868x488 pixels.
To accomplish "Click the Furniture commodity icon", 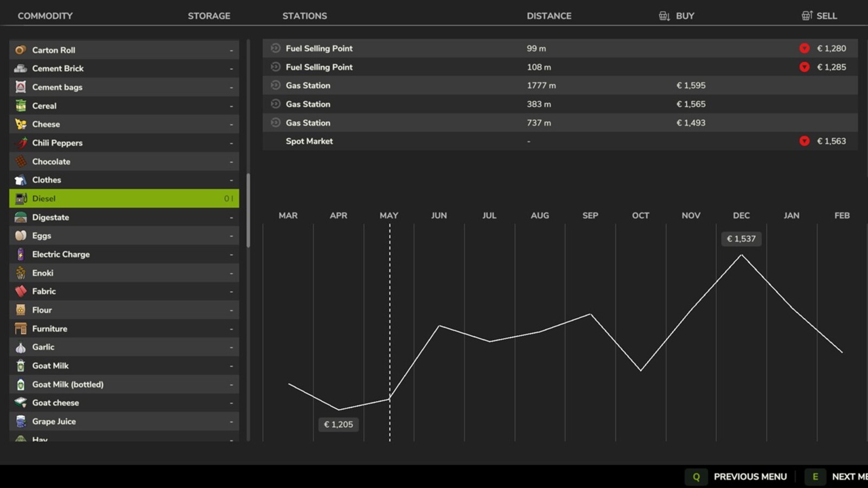I will point(21,329).
